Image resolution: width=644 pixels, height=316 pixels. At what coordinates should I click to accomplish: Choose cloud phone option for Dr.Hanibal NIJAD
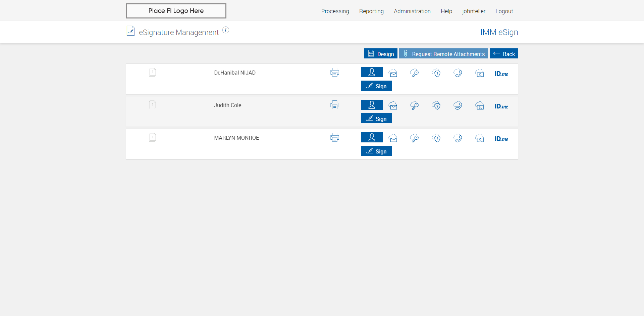[458, 73]
